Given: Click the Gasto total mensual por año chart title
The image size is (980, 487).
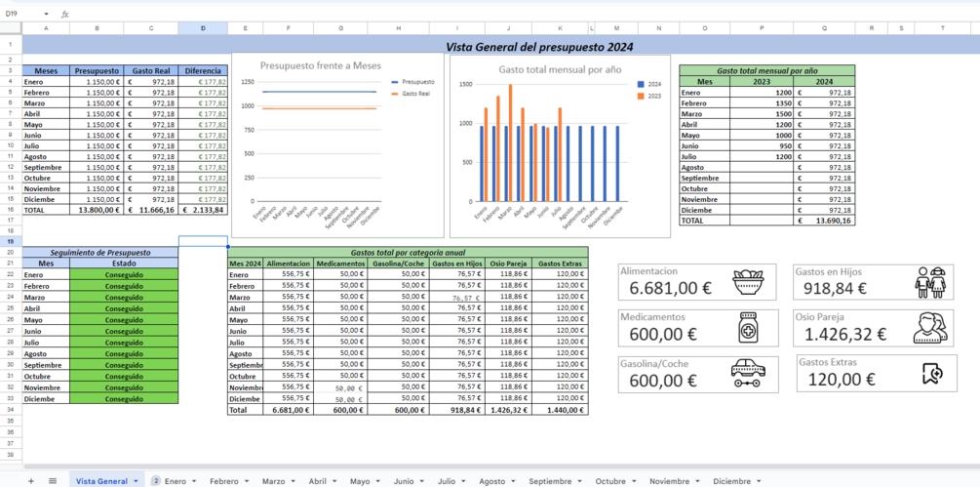Looking at the screenshot, I should point(560,69).
